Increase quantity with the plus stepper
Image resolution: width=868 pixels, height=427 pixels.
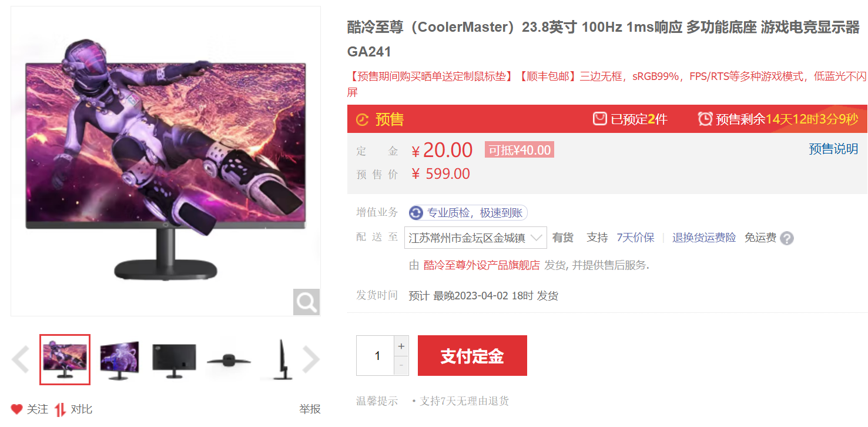401,346
